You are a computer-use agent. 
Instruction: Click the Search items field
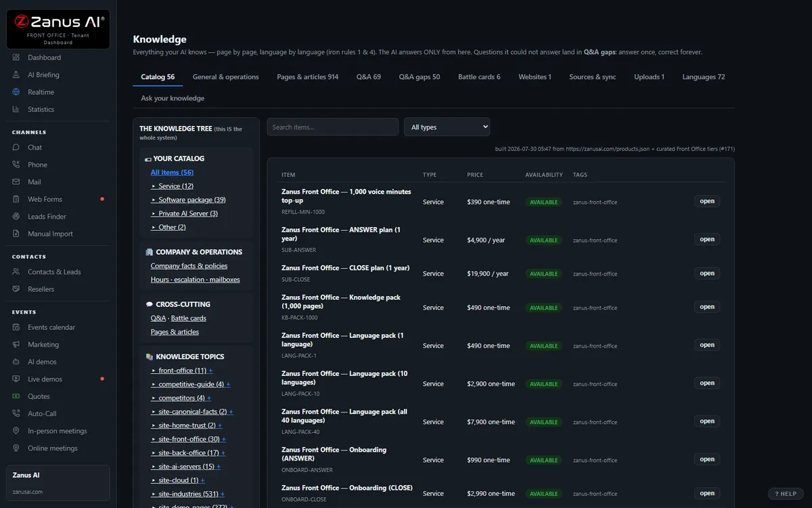(x=332, y=127)
